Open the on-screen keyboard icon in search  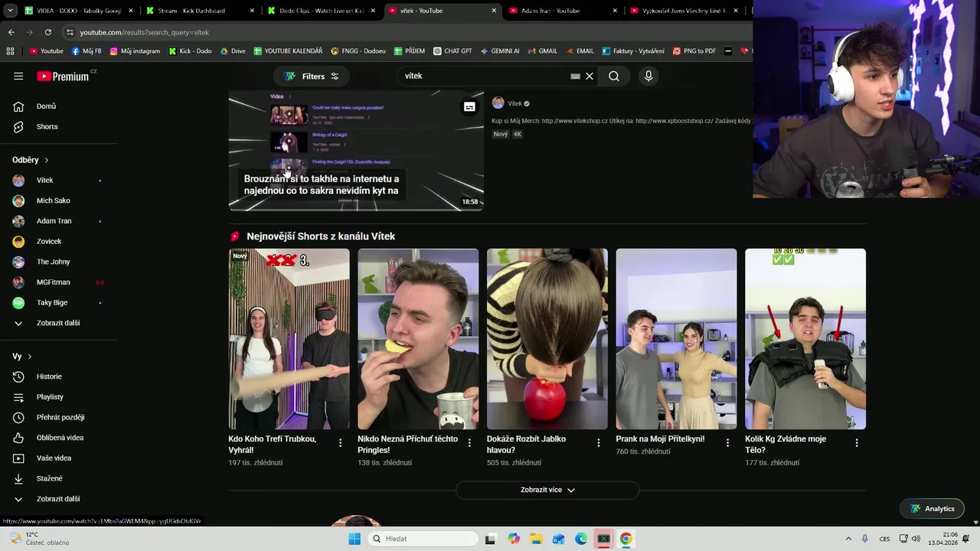tap(575, 76)
